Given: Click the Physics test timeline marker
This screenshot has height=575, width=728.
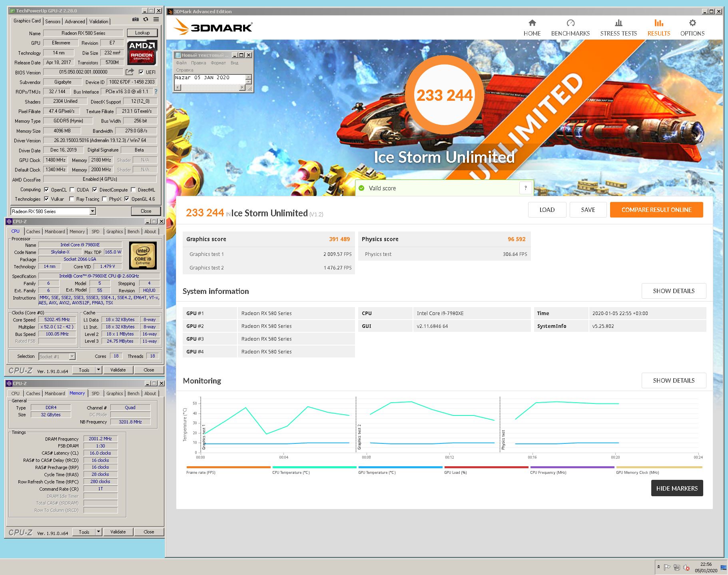Looking at the screenshot, I should tap(503, 439).
